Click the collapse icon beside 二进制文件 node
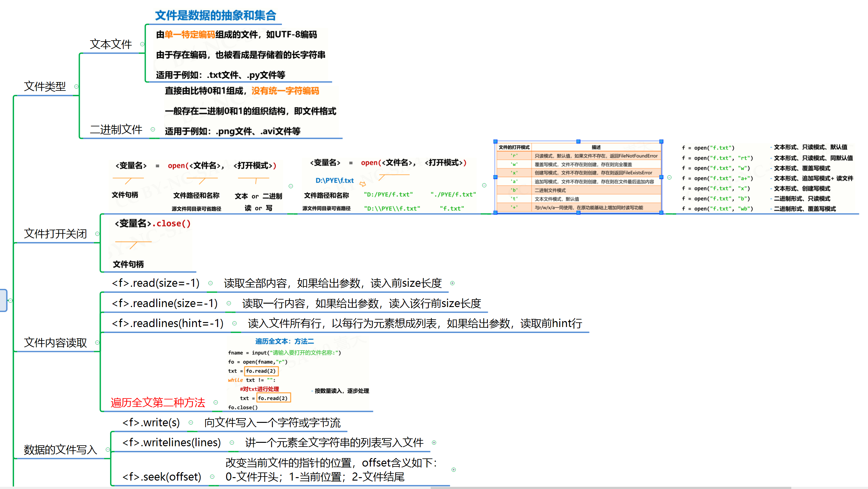 click(x=153, y=129)
